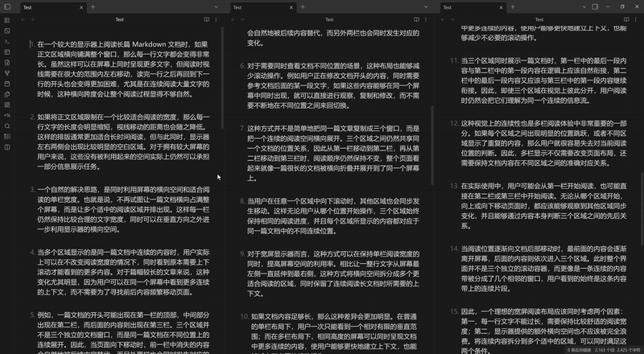
Task: Navigate back in the left pane
Action: [23, 20]
